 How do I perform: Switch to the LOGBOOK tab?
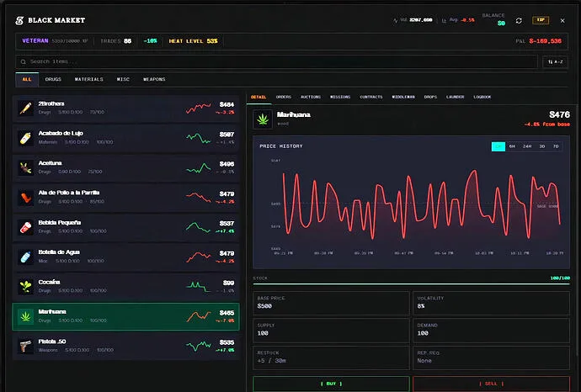point(482,97)
